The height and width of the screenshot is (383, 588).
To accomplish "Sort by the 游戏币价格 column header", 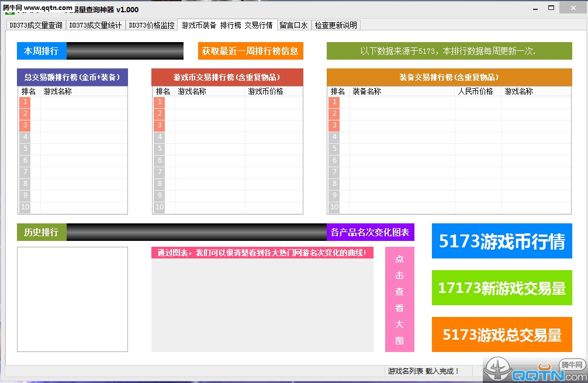I will coord(274,92).
